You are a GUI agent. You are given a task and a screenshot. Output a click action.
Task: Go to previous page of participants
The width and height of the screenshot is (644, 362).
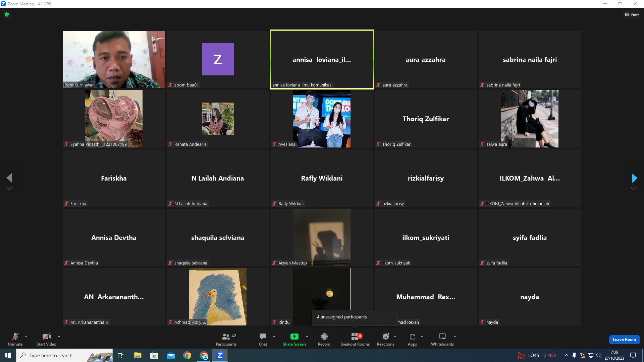[x=9, y=178]
